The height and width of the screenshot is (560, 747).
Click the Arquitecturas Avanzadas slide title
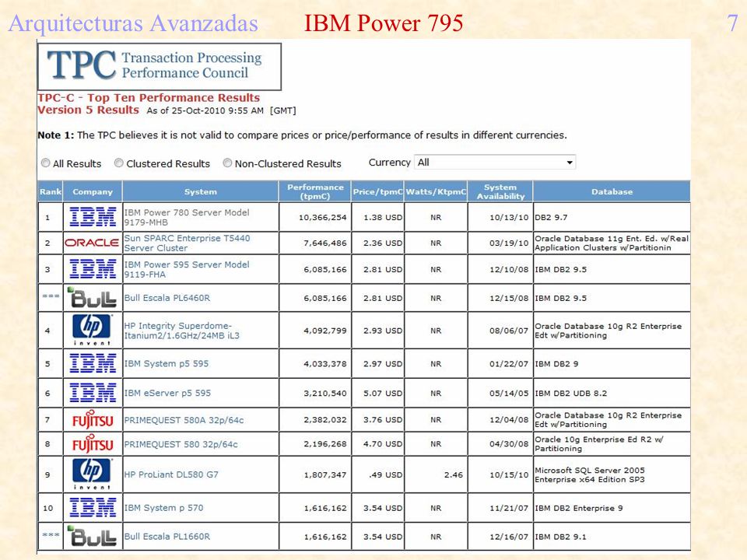[x=133, y=23]
